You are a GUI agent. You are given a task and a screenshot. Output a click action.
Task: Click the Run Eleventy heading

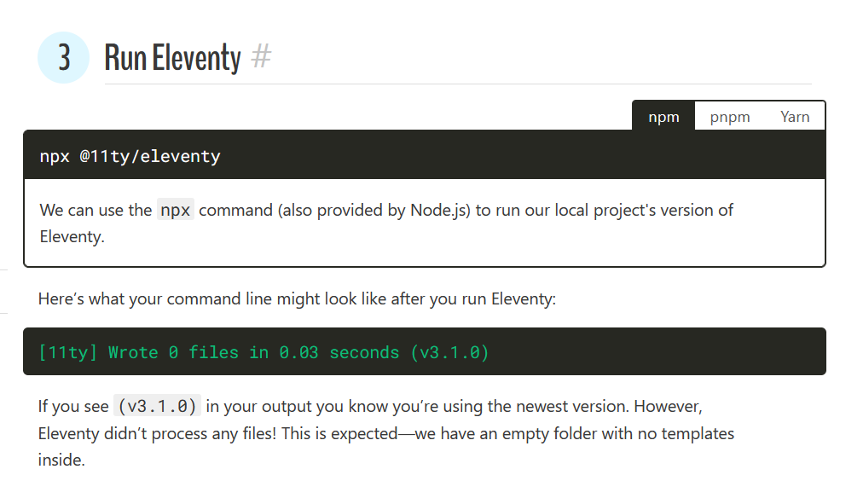pos(173,58)
